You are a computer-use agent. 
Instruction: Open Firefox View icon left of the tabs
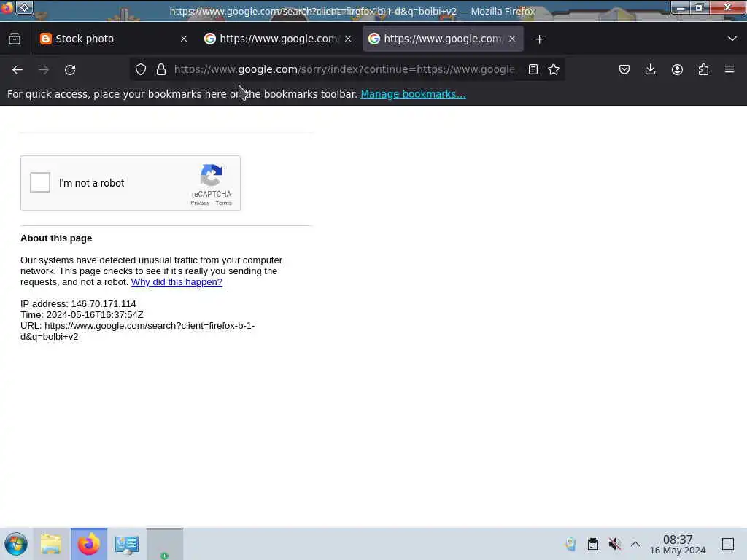15,39
